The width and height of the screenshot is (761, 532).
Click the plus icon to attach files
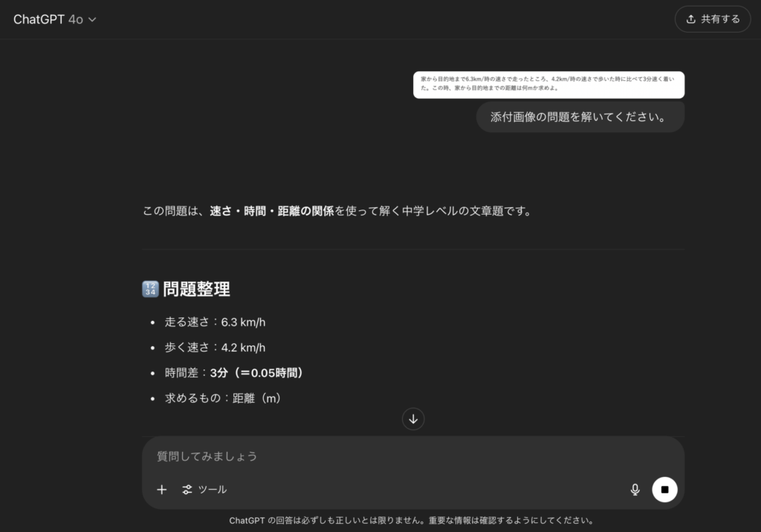[x=162, y=490]
